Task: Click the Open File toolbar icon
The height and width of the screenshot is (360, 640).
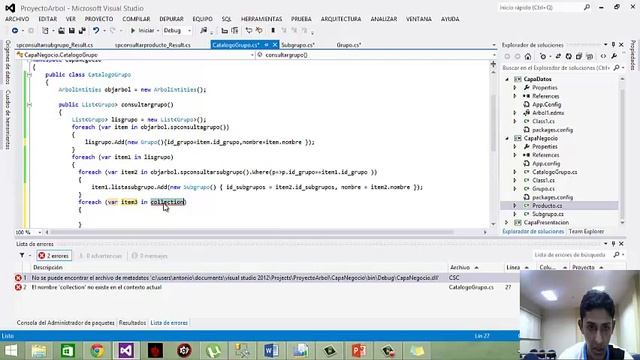Action: 61,31
